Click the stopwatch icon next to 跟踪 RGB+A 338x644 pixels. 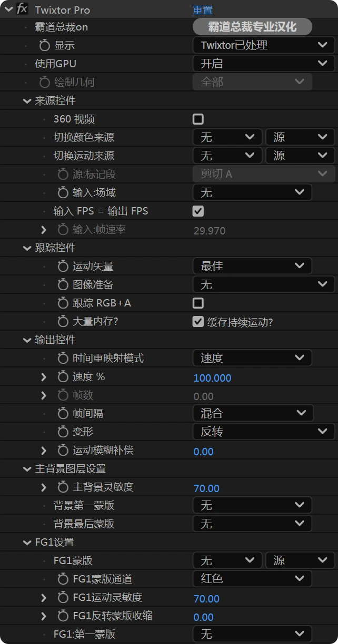63,303
